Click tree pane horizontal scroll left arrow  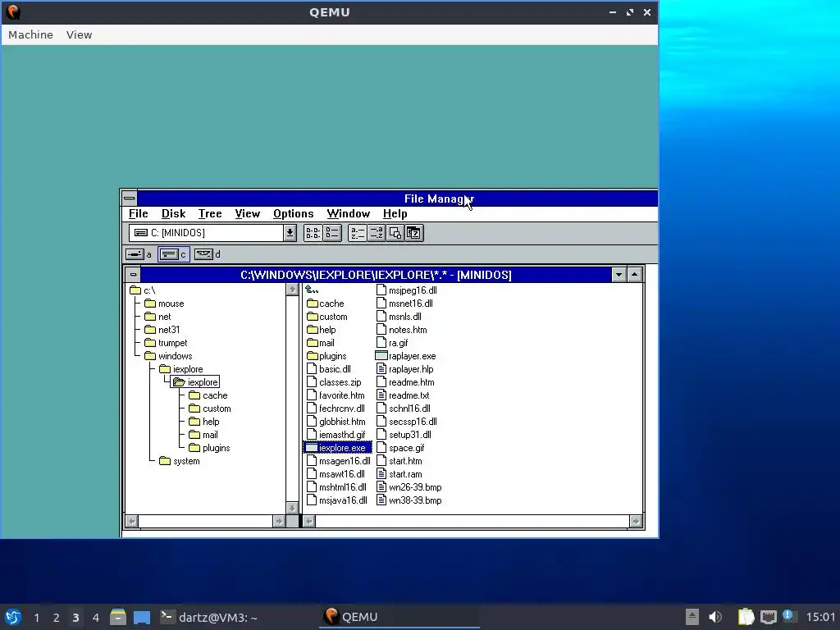pyautogui.click(x=132, y=521)
